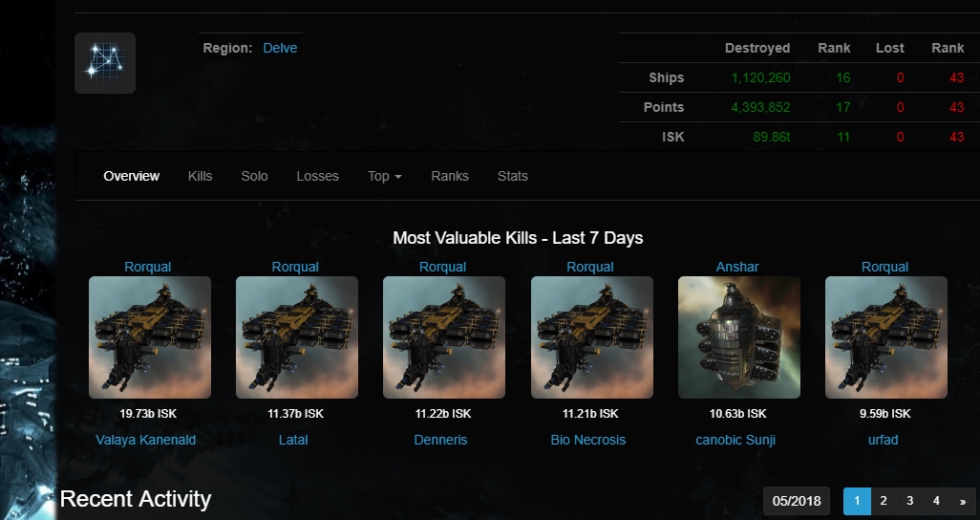Open the Losses tab
The image size is (980, 520).
317,176
